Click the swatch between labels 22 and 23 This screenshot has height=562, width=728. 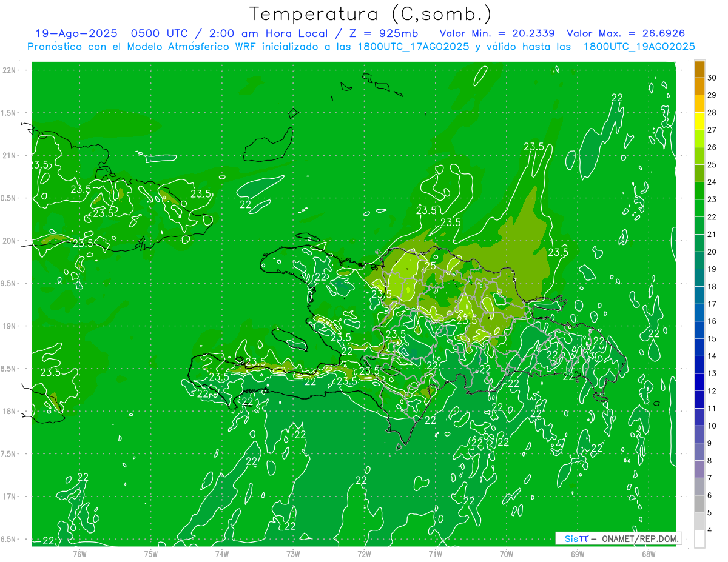(x=699, y=208)
